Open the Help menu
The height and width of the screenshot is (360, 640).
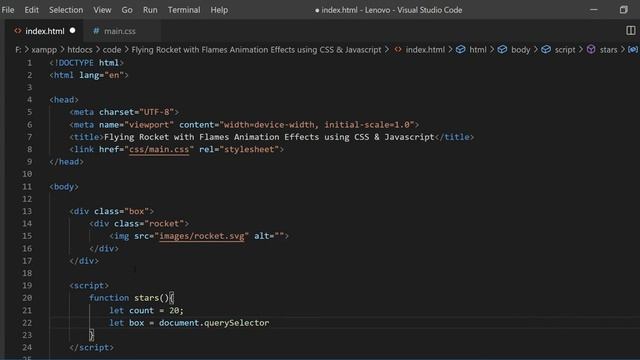[x=219, y=10]
